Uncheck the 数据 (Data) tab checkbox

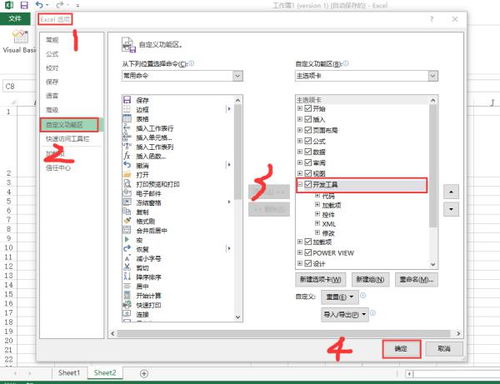pyautogui.click(x=308, y=152)
